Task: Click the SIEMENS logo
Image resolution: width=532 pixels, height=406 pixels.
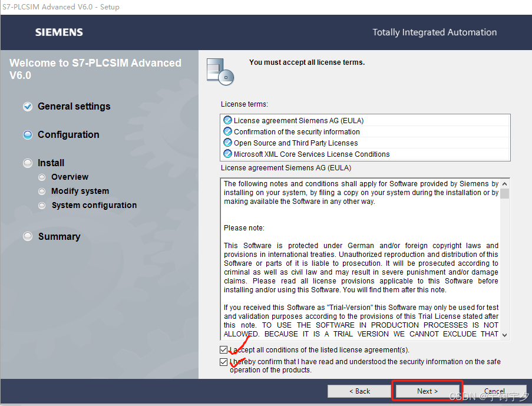Action: point(59,32)
